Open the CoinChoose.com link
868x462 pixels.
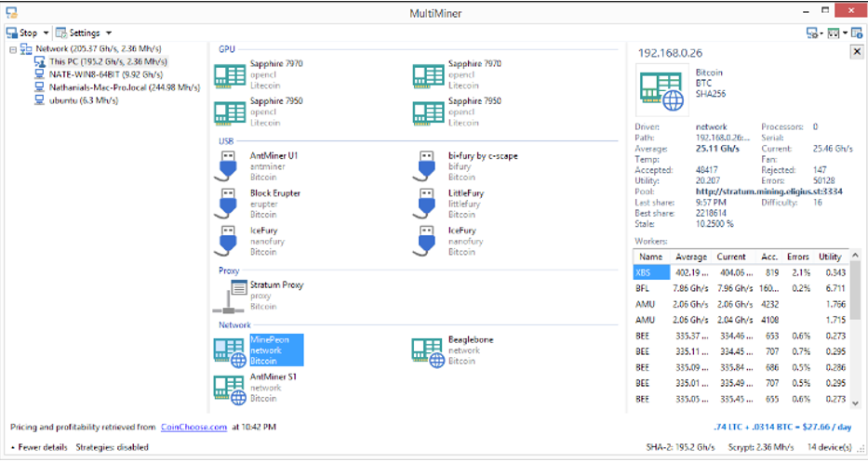[x=194, y=427]
